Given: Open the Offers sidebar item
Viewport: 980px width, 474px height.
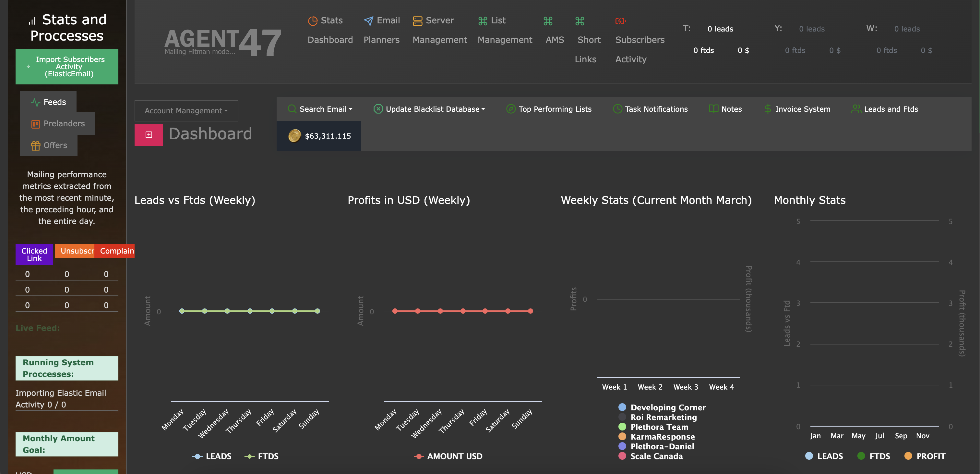Looking at the screenshot, I should point(49,145).
